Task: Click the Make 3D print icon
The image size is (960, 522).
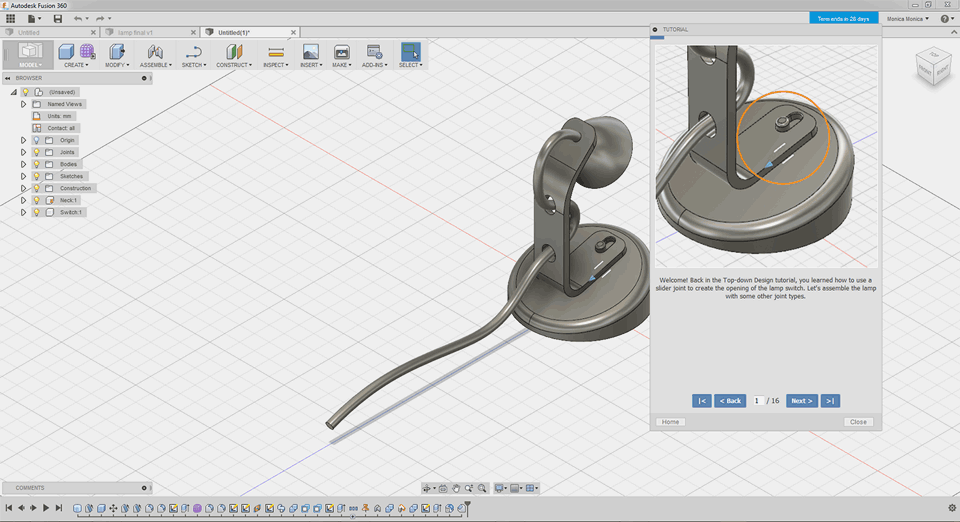Action: point(341,52)
